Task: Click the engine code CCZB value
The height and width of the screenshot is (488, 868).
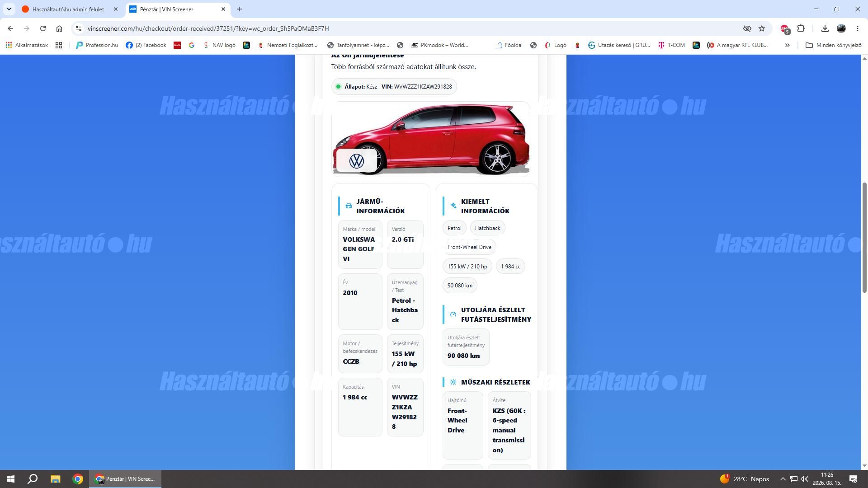Action: tap(351, 361)
